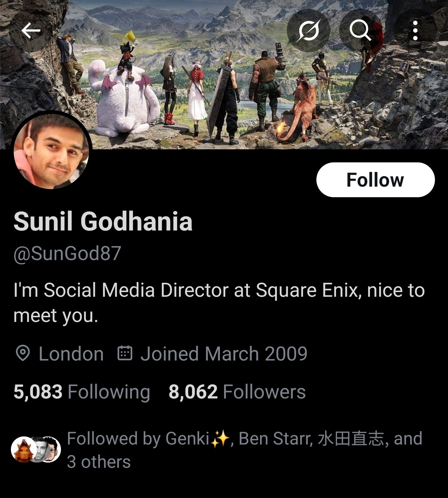Tap the search magnifier icon
This screenshot has height=498, width=448.
pos(360,30)
